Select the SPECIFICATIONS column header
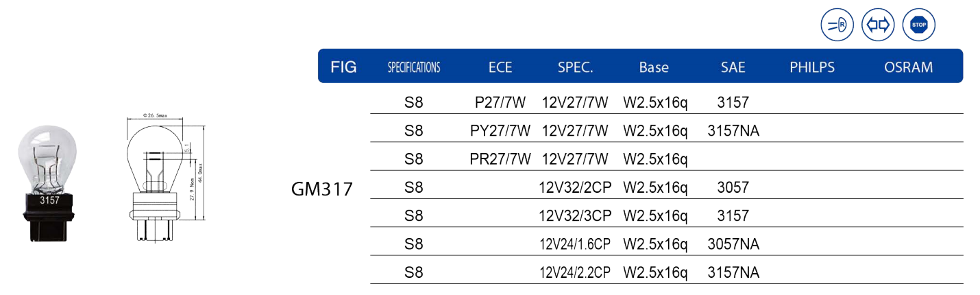This screenshot has height=295, width=980. coord(414,67)
